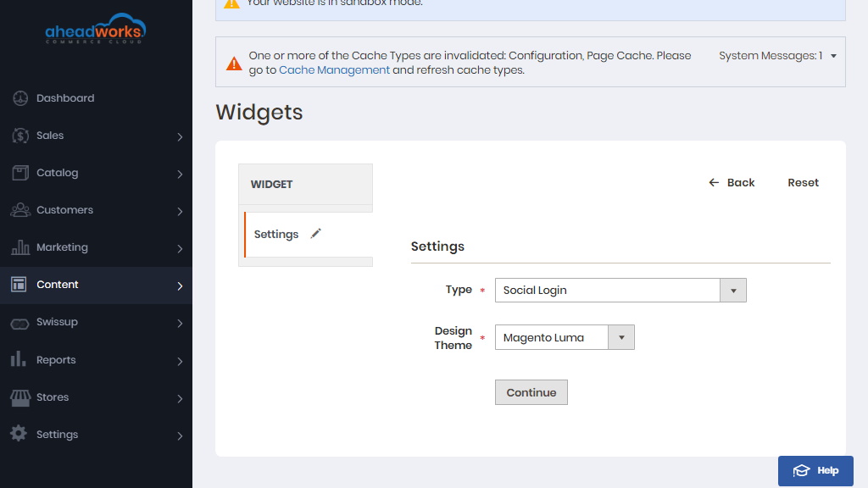Open the sidebar Settings menu item

tap(96, 435)
